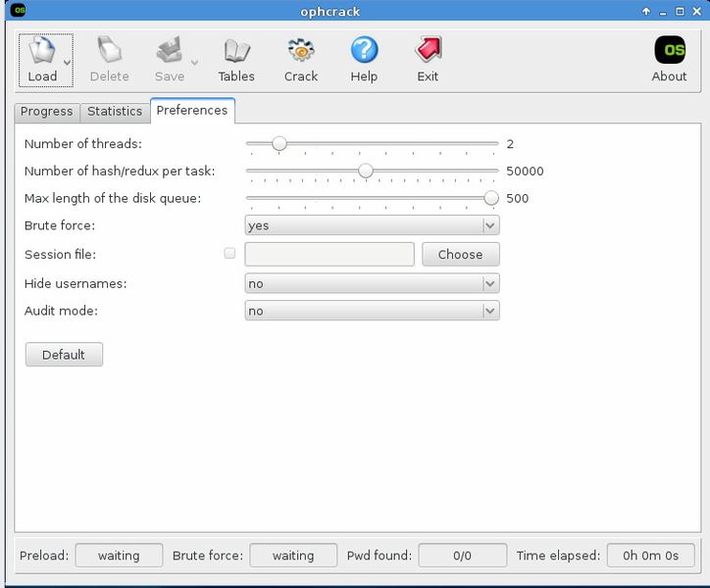This screenshot has width=710, height=588.
Task: Click the window shade up-arrow button
Action: (x=646, y=12)
